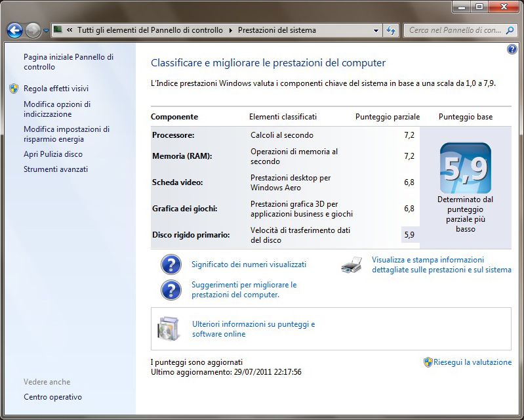Click the Forward navigation arrow button
This screenshot has height=420, width=524.
(33, 30)
